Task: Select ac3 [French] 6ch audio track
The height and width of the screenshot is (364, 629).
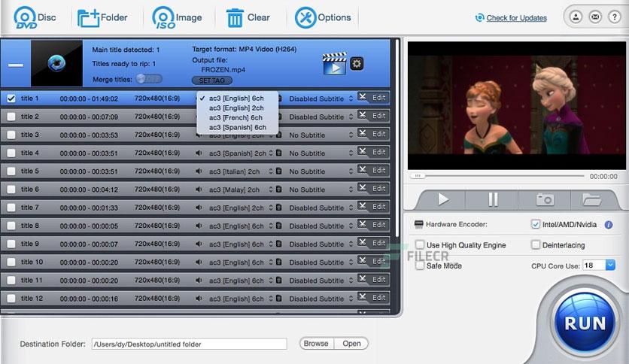Action: tap(236, 118)
